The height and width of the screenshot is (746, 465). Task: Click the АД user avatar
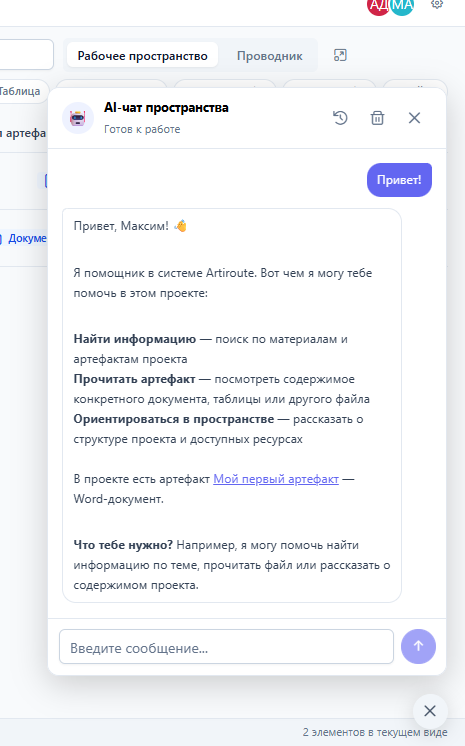pos(378,5)
